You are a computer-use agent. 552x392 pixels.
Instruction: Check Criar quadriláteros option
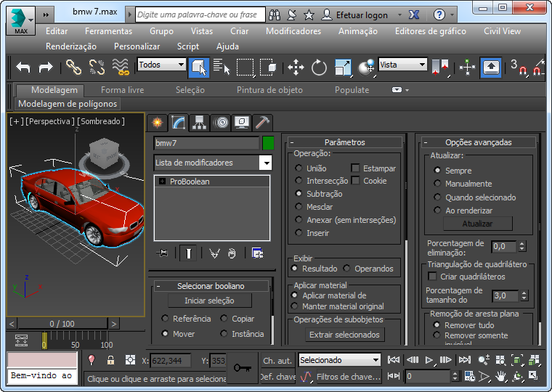(x=433, y=277)
